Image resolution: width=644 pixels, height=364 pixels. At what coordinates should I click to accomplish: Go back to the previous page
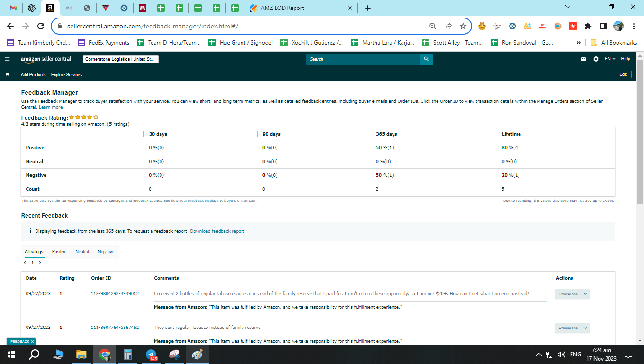pyautogui.click(x=10, y=26)
